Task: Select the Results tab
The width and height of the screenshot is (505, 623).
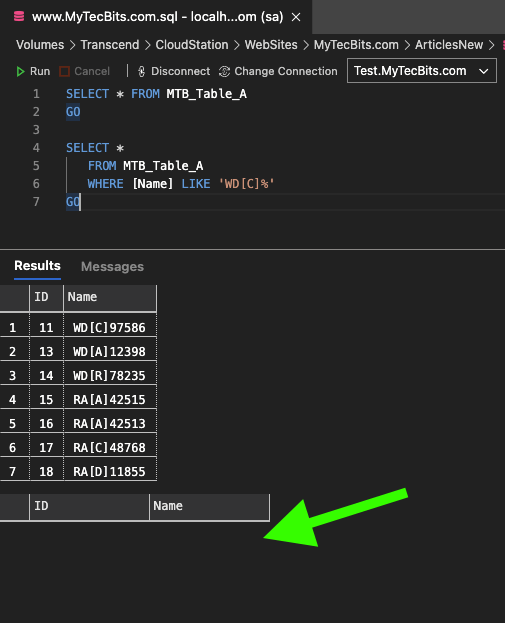Action: 37,266
